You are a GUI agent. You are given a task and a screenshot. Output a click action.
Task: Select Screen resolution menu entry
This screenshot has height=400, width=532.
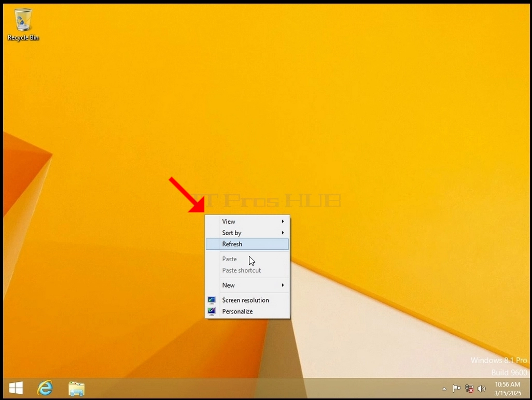[x=247, y=300]
